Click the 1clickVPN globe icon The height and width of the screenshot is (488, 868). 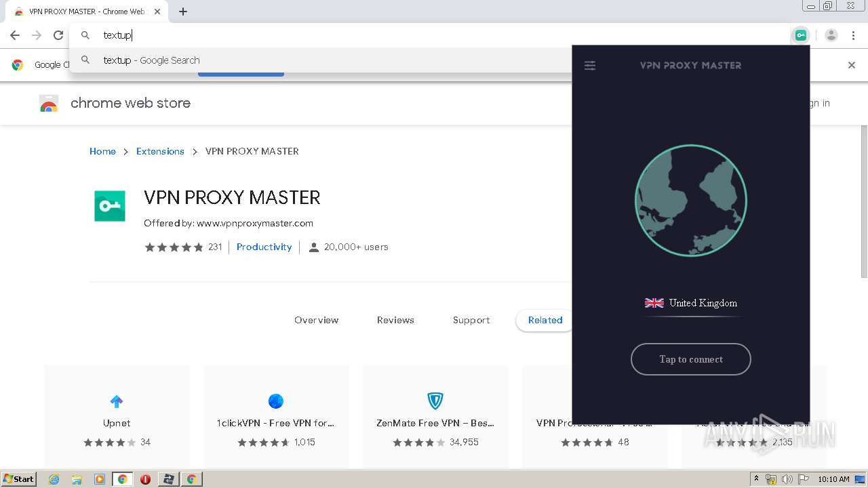pyautogui.click(x=275, y=401)
